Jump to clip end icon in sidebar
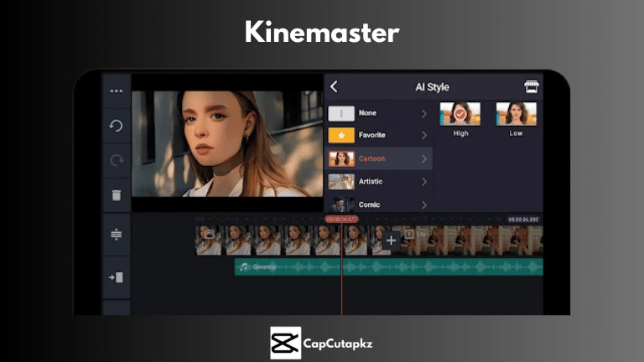Image resolution: width=644 pixels, height=362 pixels. (x=117, y=277)
